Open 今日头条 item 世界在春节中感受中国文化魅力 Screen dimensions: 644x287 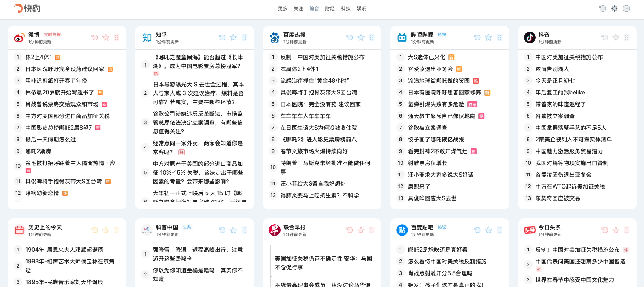[575, 280]
